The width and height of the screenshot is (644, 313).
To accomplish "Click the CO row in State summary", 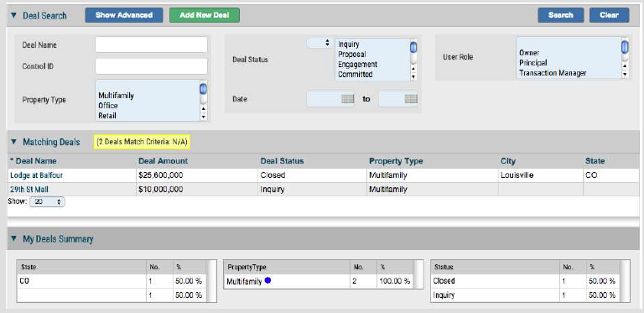I will [112, 281].
